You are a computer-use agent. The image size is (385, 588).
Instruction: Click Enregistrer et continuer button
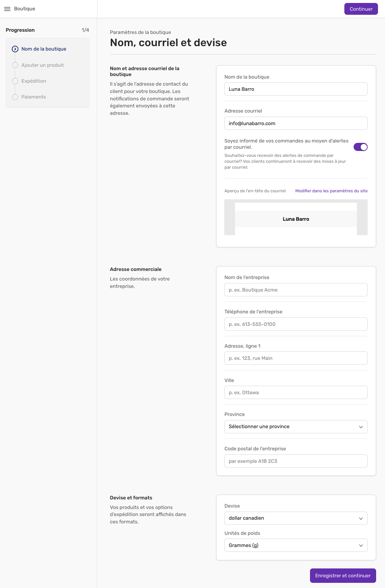click(x=343, y=575)
